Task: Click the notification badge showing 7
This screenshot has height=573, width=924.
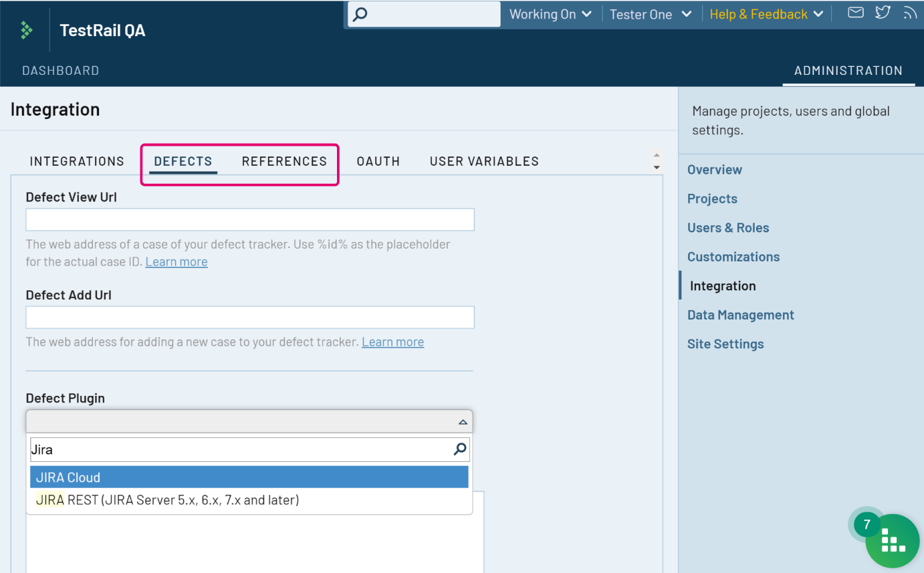Action: point(866,525)
